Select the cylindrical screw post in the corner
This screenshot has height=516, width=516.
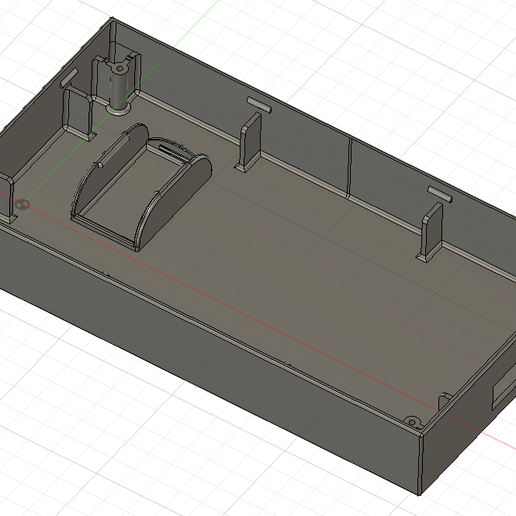point(119,87)
